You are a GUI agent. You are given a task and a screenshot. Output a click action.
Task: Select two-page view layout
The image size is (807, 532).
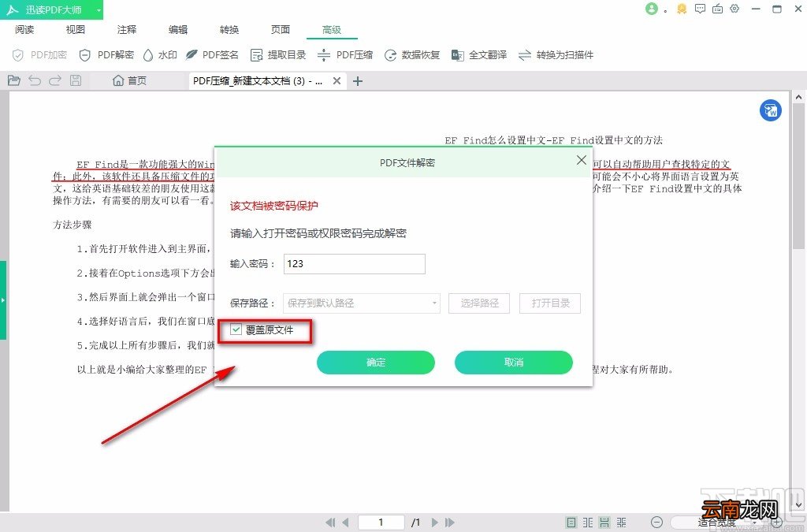point(588,523)
